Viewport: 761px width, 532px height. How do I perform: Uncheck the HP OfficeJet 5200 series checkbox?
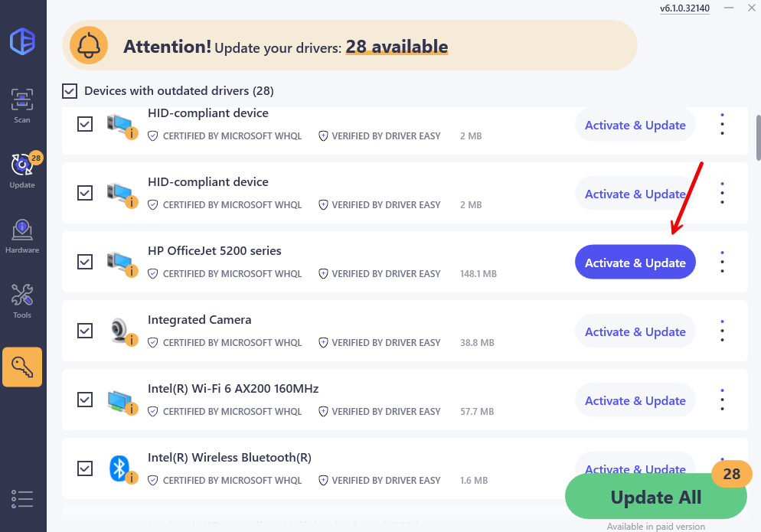85,262
